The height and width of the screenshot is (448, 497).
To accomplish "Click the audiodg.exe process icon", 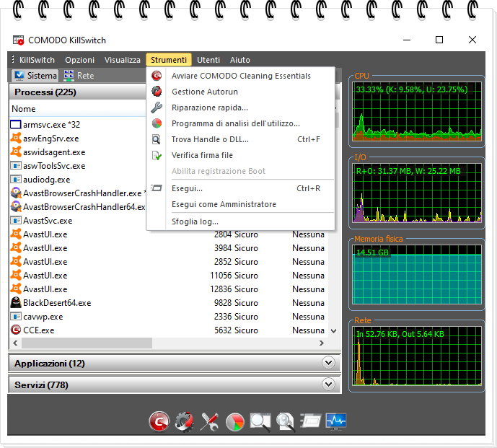I will point(16,179).
